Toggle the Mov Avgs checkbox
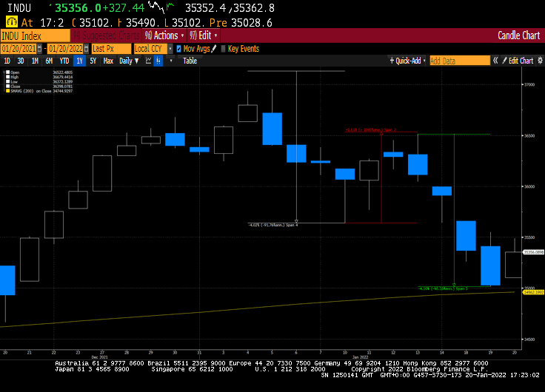This screenshot has height=392, width=545. coord(178,49)
